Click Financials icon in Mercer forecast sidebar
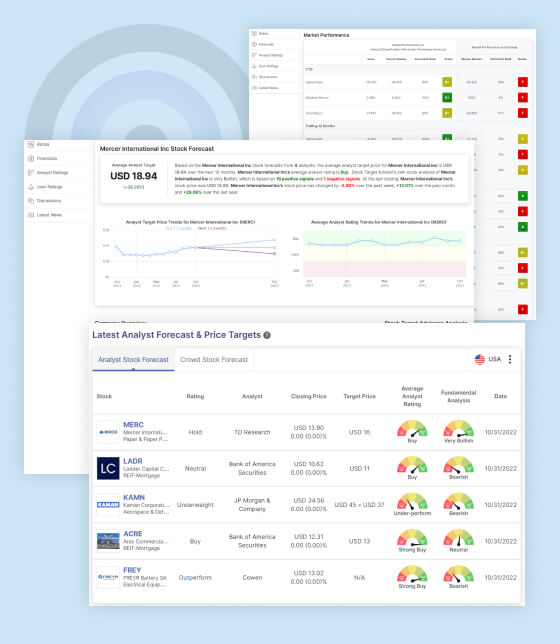The image size is (560, 644). [x=31, y=159]
